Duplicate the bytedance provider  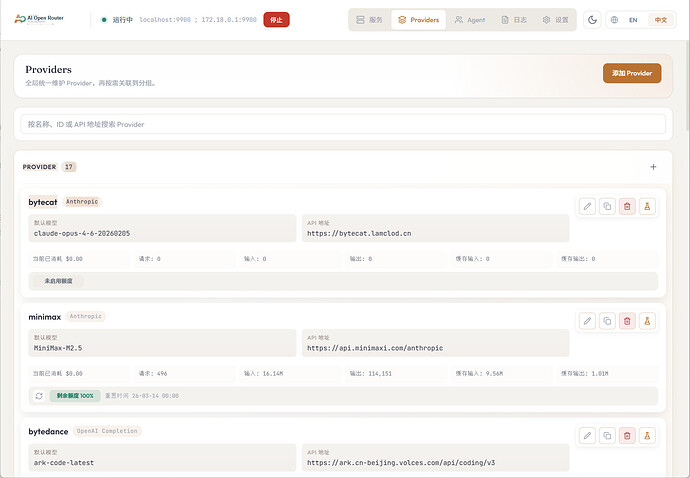[607, 436]
